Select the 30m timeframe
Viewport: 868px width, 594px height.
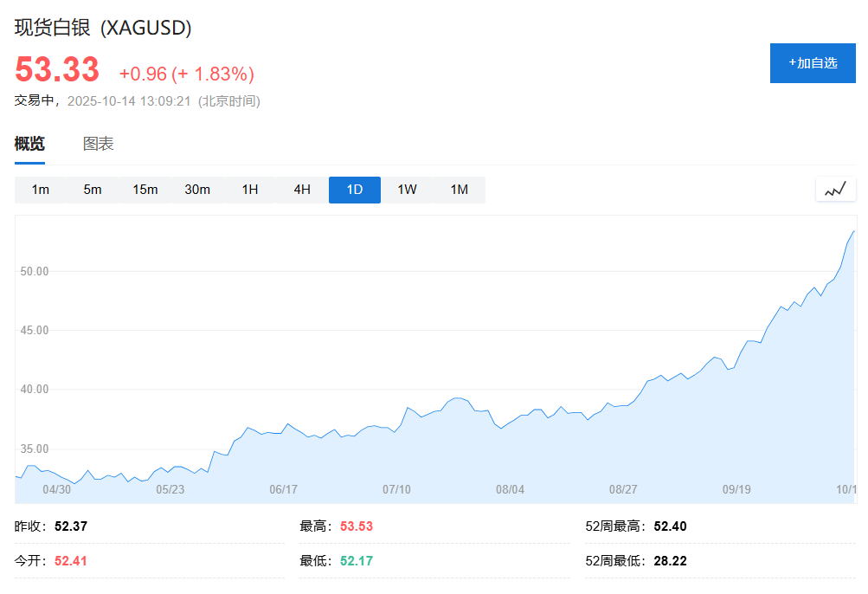196,189
